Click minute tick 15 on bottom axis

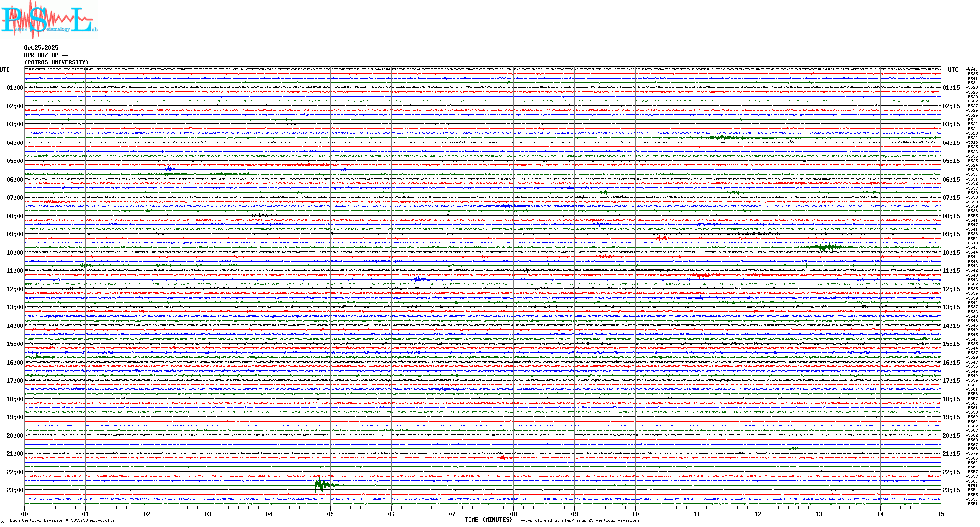pos(941,514)
